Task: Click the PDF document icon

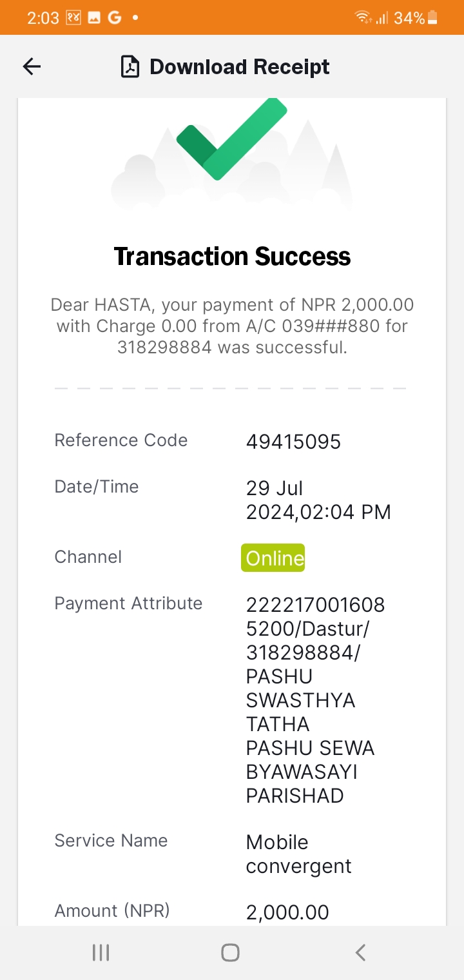Action: (x=130, y=67)
